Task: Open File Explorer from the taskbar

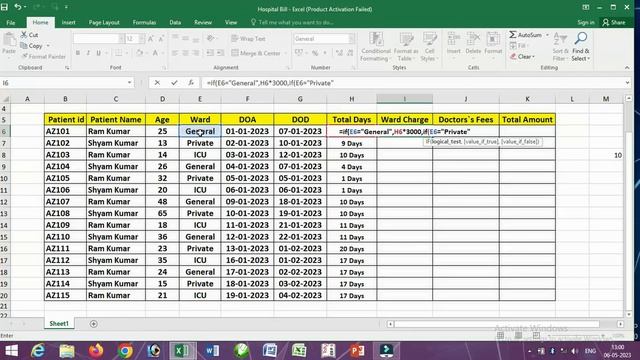Action: pos(67,351)
